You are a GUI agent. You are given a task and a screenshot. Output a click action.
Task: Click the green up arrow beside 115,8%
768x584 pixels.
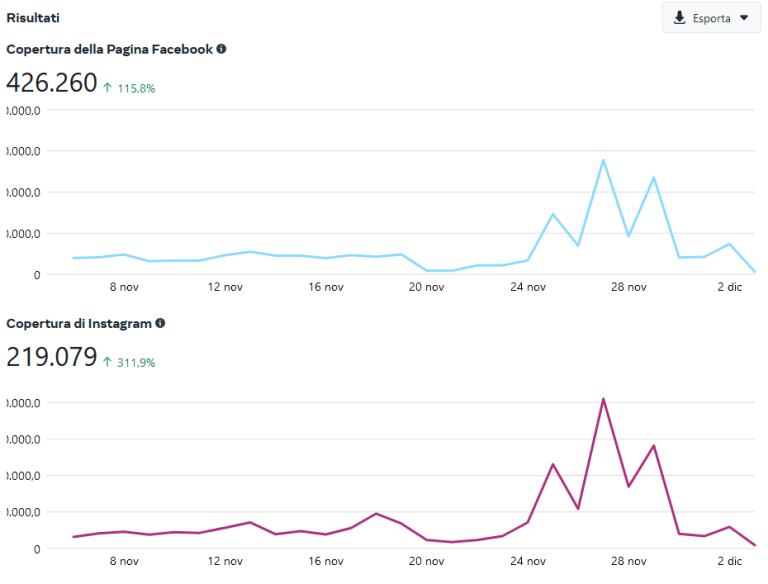107,88
